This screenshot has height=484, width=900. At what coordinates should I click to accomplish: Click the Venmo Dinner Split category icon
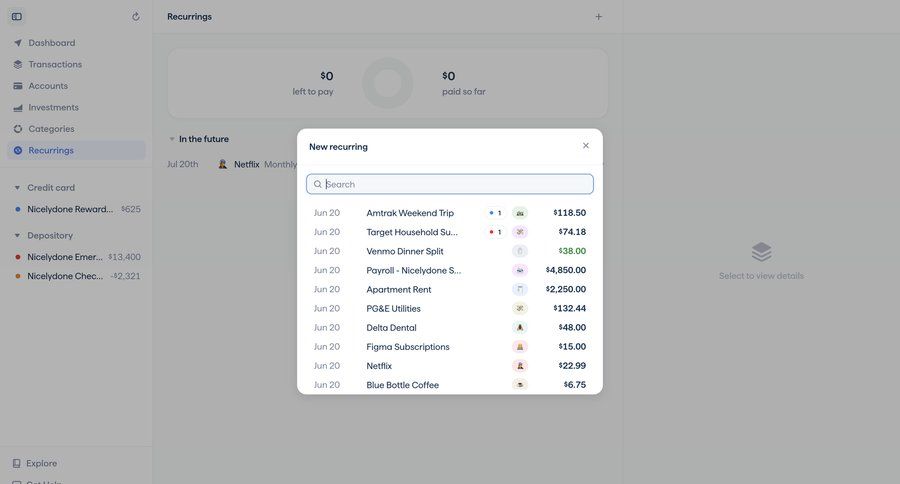click(x=520, y=251)
